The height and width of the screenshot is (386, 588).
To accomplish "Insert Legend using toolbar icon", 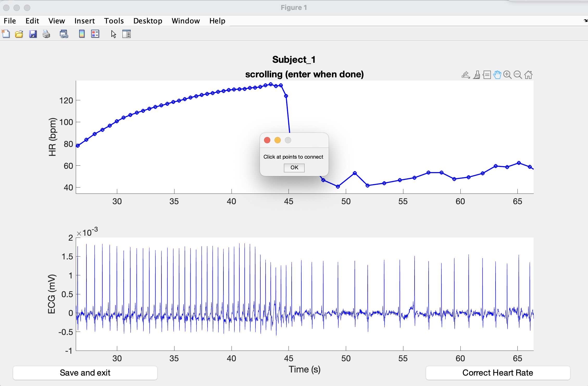I will click(95, 34).
